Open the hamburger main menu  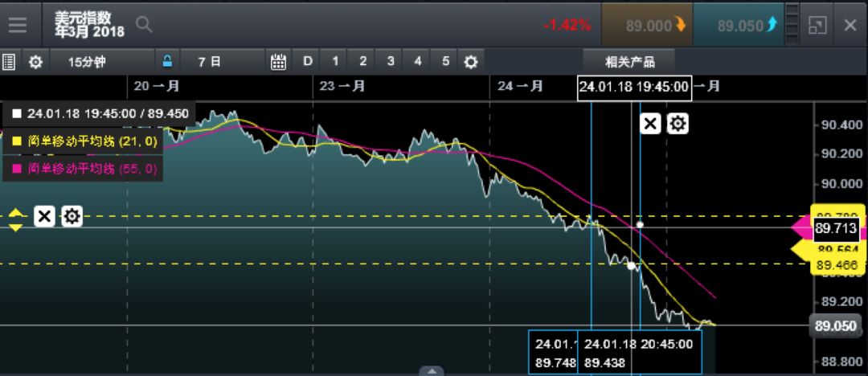18,25
